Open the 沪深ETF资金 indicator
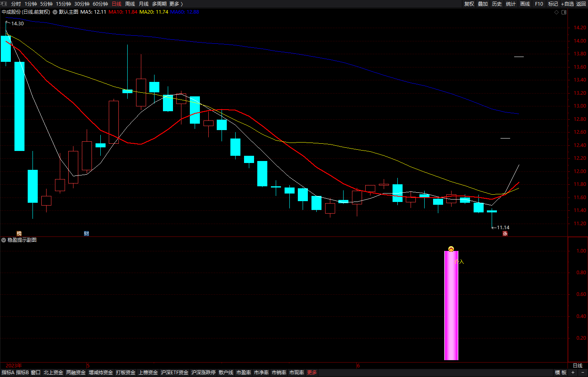The image size is (588, 377). click(x=175, y=373)
